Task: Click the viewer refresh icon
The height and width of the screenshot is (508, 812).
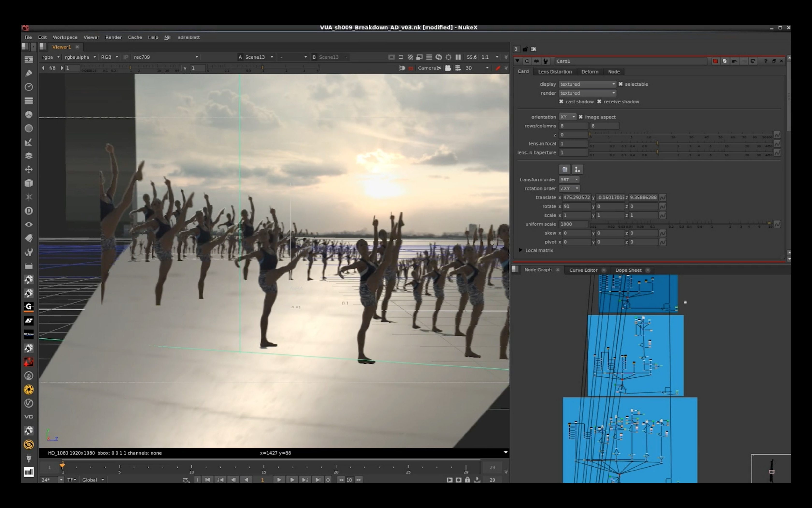Action: (439, 57)
